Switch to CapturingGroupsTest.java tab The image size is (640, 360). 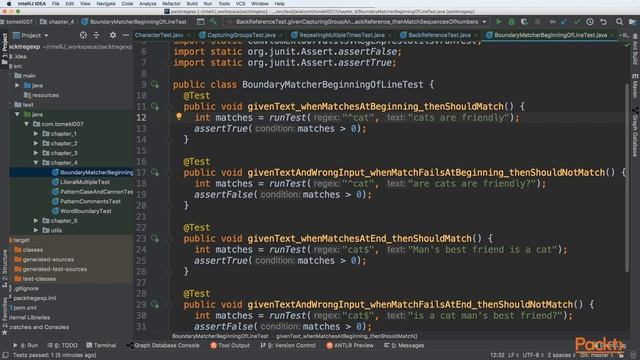[x=241, y=35]
